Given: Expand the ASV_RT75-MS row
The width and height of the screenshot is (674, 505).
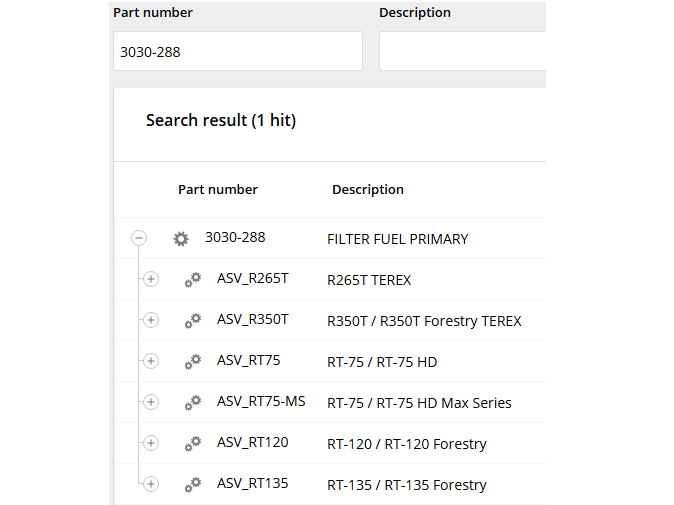Looking at the screenshot, I should pyautogui.click(x=151, y=403).
